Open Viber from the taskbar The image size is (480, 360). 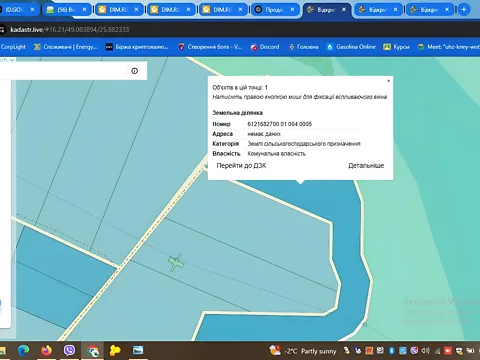pos(69,350)
